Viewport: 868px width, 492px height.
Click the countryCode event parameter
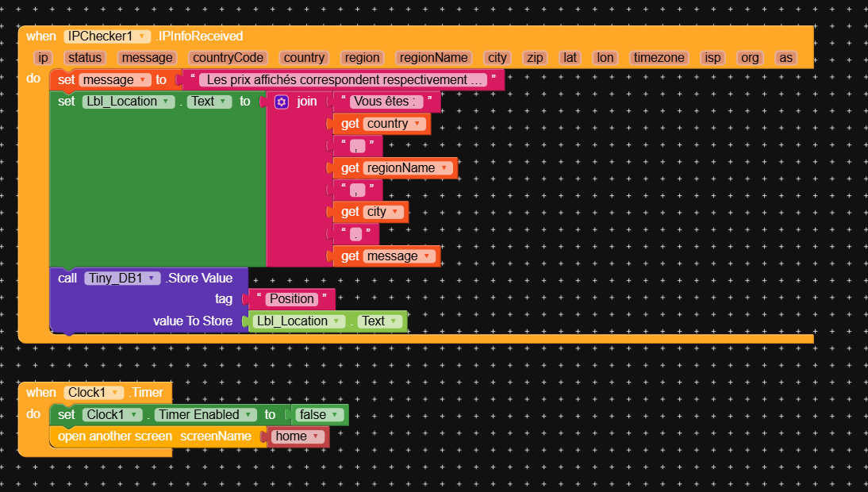point(227,58)
